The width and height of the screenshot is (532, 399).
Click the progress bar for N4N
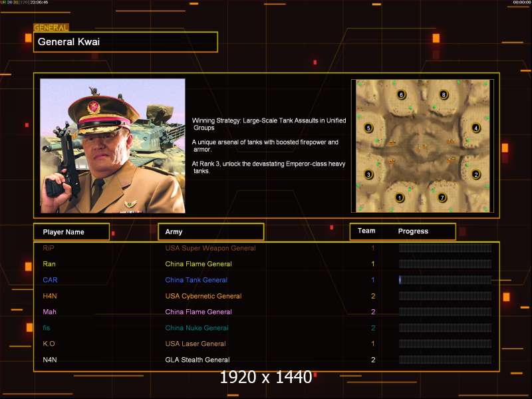445,360
